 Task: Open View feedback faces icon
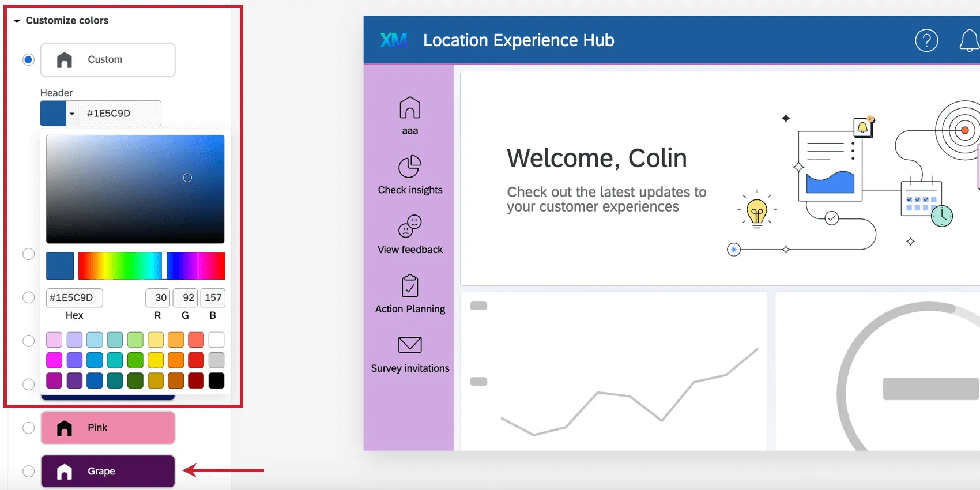(410, 227)
